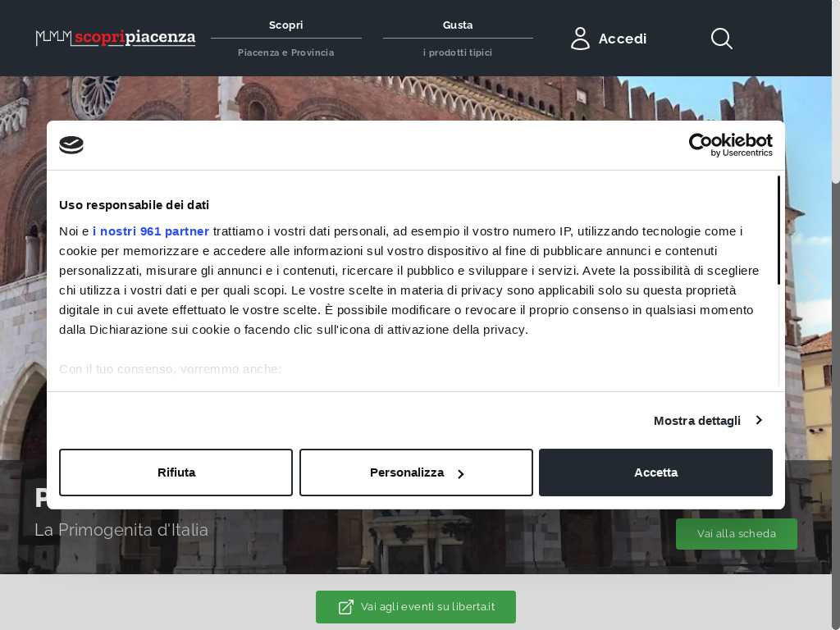Click the Mostra dettagli label
Screen dimensions: 840x630
click(696, 421)
